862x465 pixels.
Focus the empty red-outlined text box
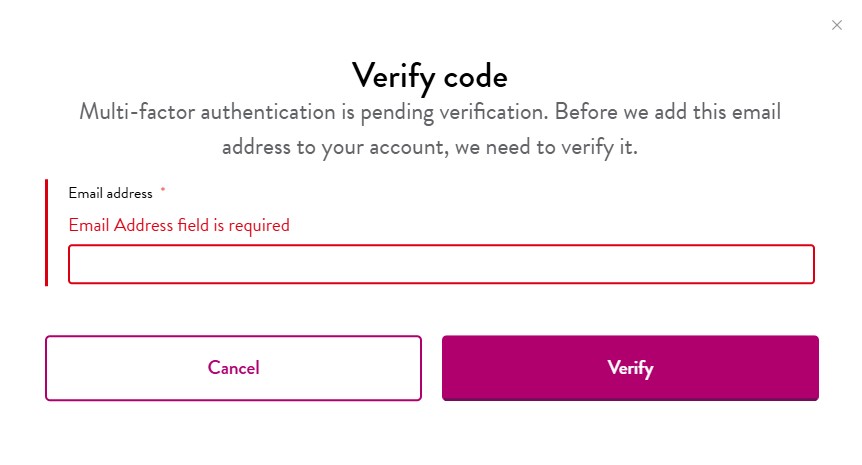tap(441, 265)
